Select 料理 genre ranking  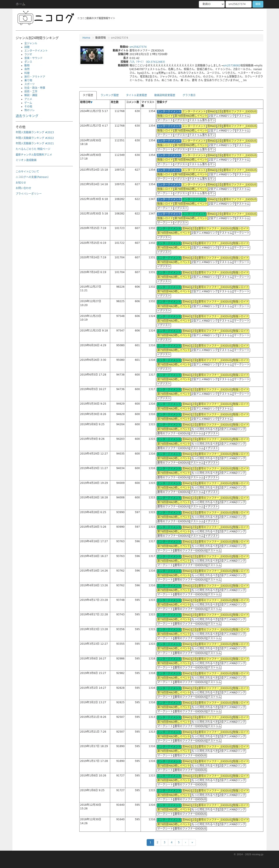(x=27, y=73)
